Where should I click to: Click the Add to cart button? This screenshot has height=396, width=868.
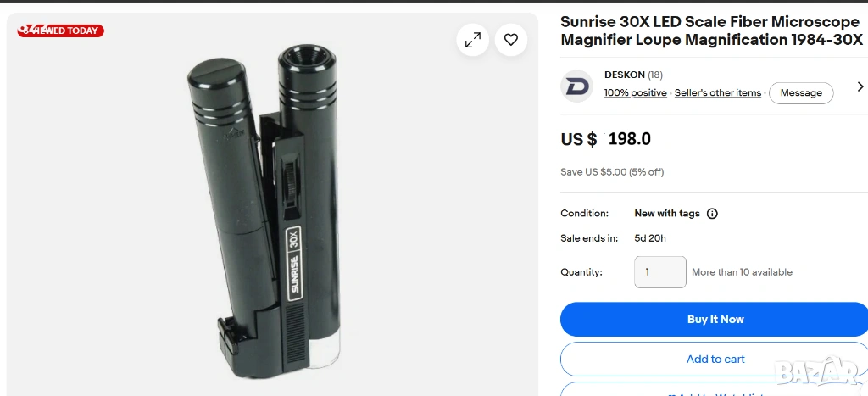(x=715, y=359)
